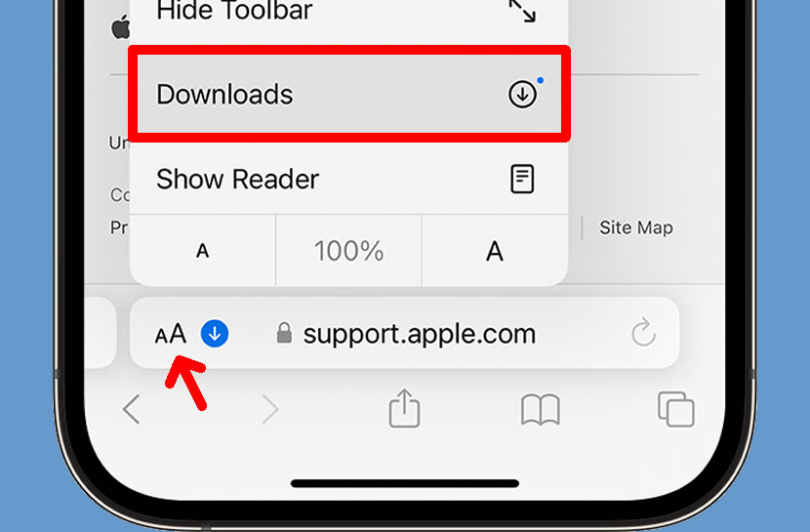Viewport: 810px width, 532px height.
Task: Tap the padlock icon beside the URL
Action: click(284, 333)
